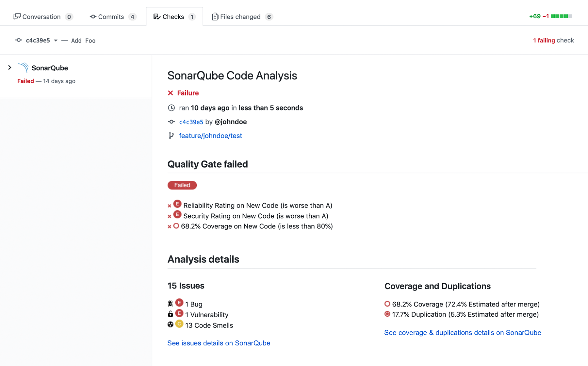Image resolution: width=588 pixels, height=366 pixels.
Task: Open the Commits tab
Action: pyautogui.click(x=111, y=17)
